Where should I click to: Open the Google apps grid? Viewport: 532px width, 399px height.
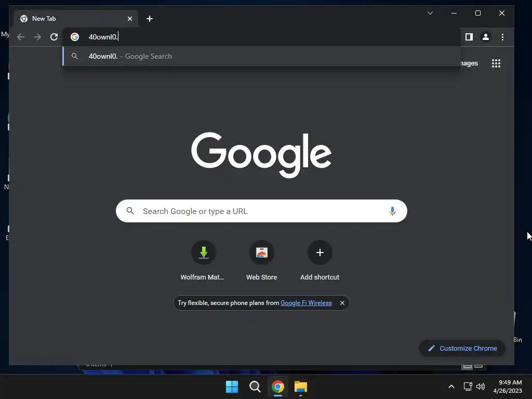[496, 63]
